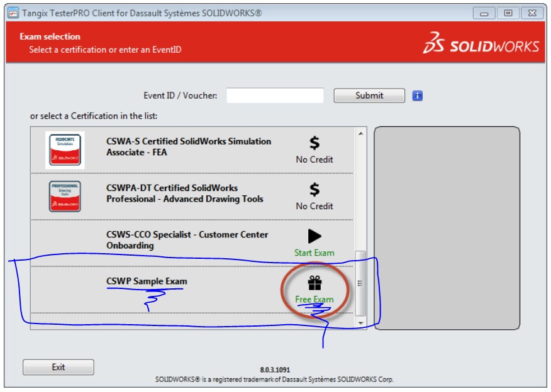The image size is (551, 392).
Task: Click the blue info icon beside Submit
Action: coord(417,95)
